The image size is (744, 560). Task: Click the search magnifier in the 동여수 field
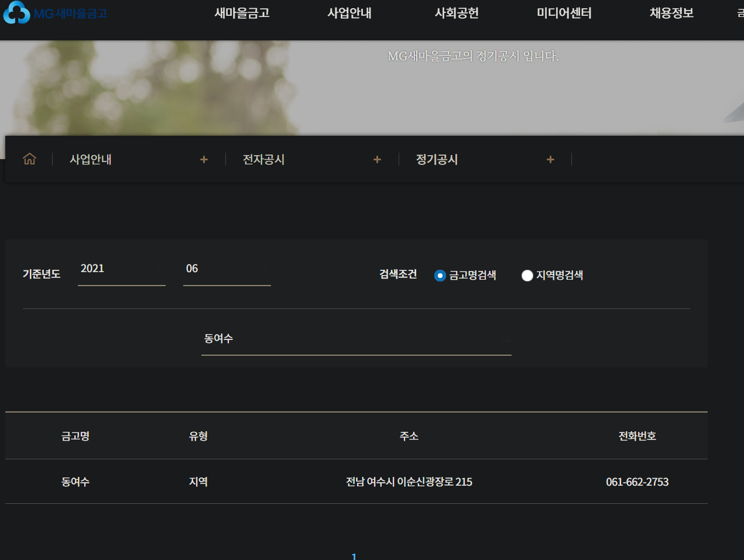tap(505, 338)
